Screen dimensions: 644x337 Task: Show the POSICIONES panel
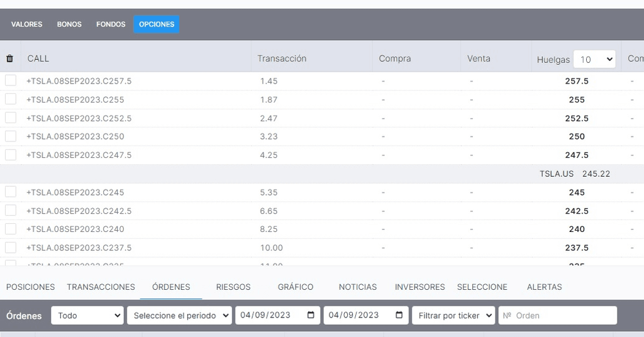(x=31, y=287)
